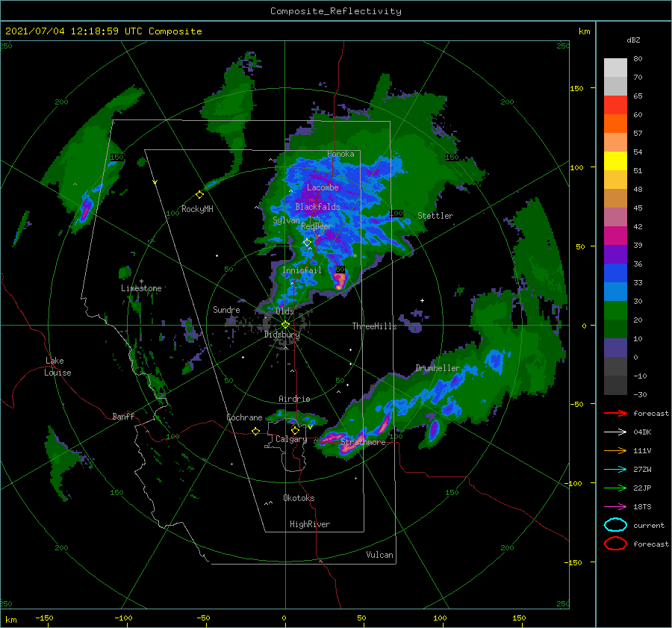The width and height of the screenshot is (672, 628).
Task: Click the Stettler town label
Action: [435, 216]
